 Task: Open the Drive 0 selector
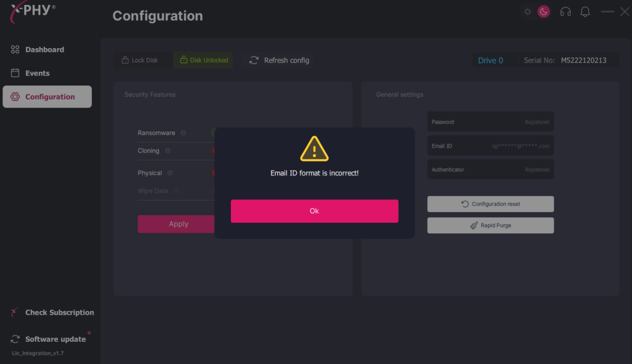click(491, 60)
